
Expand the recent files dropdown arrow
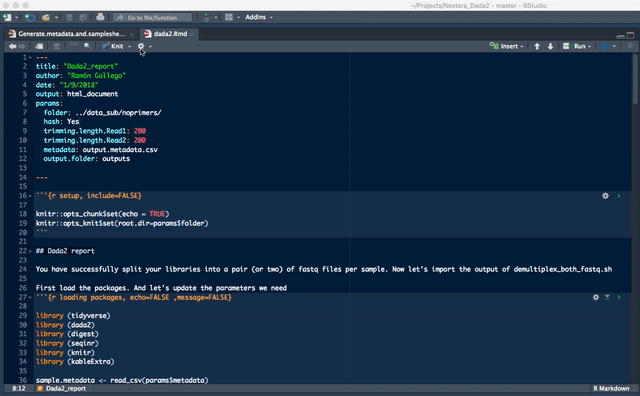coord(56,18)
